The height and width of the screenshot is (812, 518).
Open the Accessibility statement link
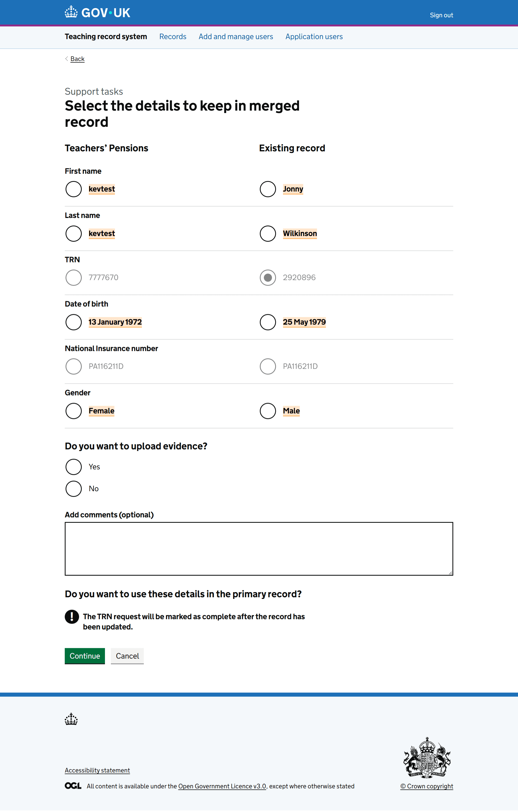pyautogui.click(x=97, y=770)
